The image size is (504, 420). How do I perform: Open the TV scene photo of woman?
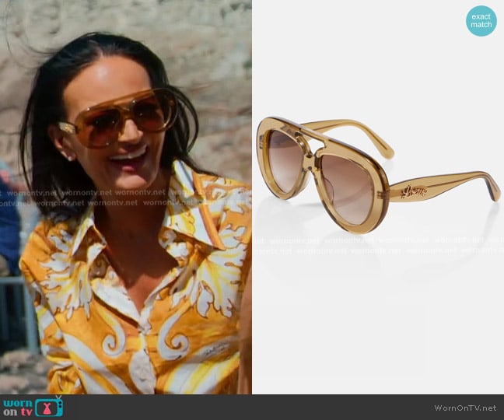coord(126,197)
